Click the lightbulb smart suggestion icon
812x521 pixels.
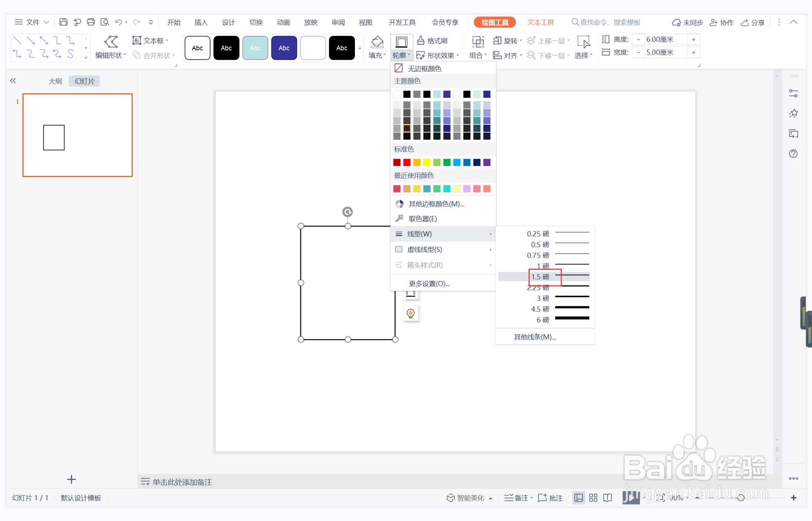pos(411,314)
